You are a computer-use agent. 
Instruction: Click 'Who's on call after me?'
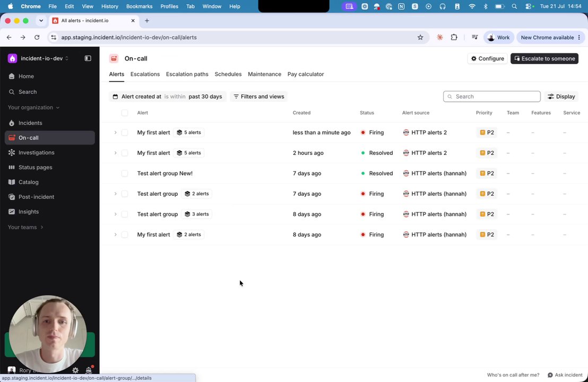click(513, 375)
